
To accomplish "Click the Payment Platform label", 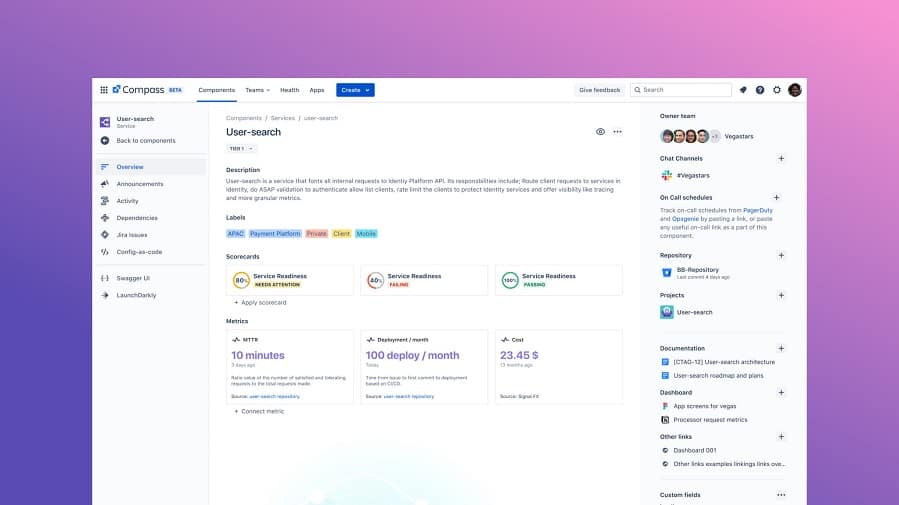I will click(x=275, y=234).
